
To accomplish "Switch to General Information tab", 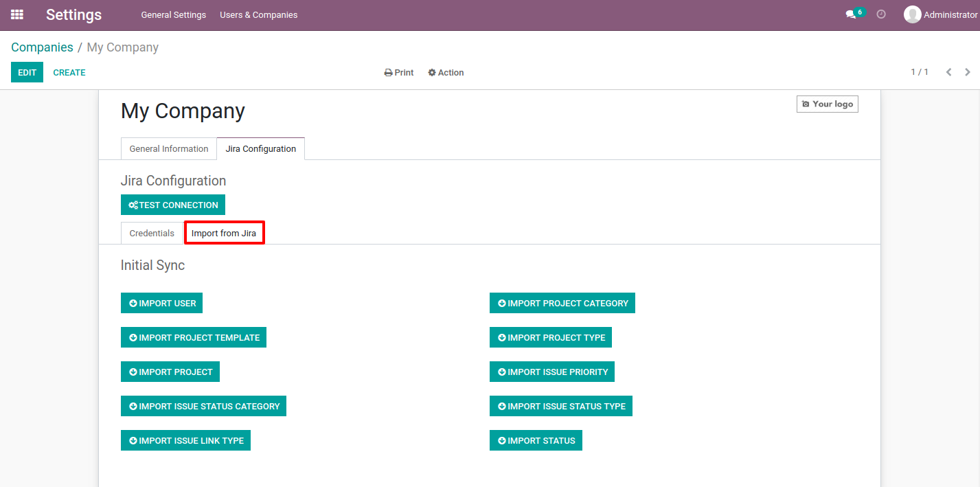I will click(x=169, y=149).
